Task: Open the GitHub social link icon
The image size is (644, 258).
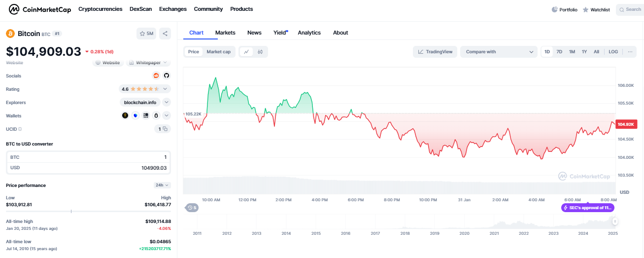Action: click(167, 75)
